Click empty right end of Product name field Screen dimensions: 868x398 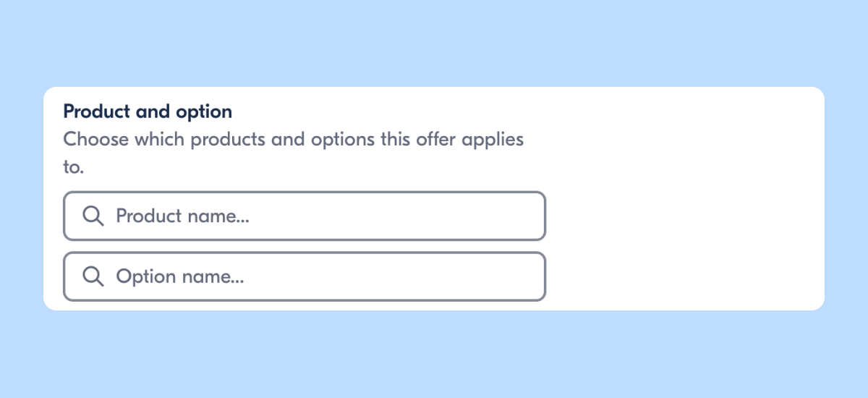(506, 216)
